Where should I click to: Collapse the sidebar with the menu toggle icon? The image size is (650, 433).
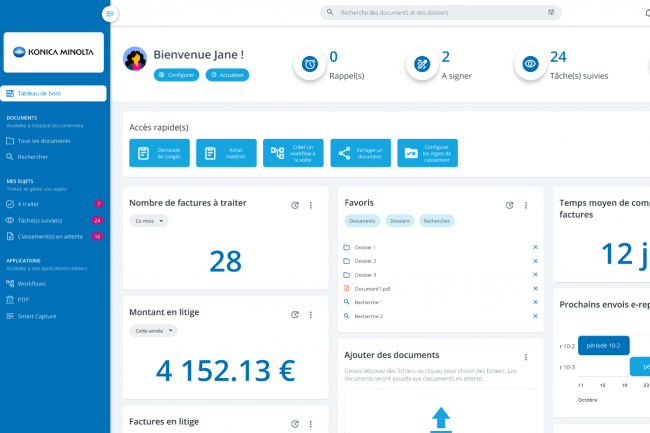coord(110,14)
